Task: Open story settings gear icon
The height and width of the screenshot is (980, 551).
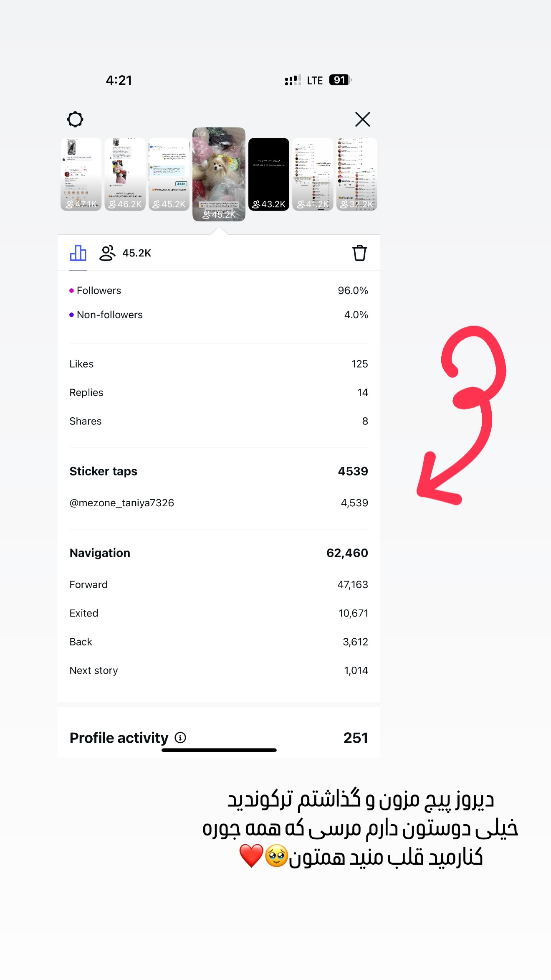Action: [x=75, y=119]
